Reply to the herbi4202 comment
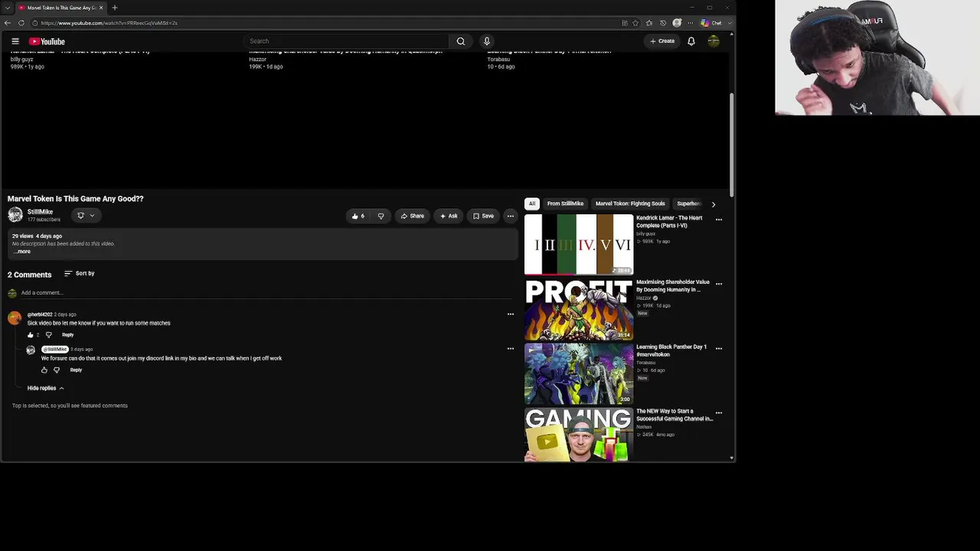 click(x=68, y=335)
